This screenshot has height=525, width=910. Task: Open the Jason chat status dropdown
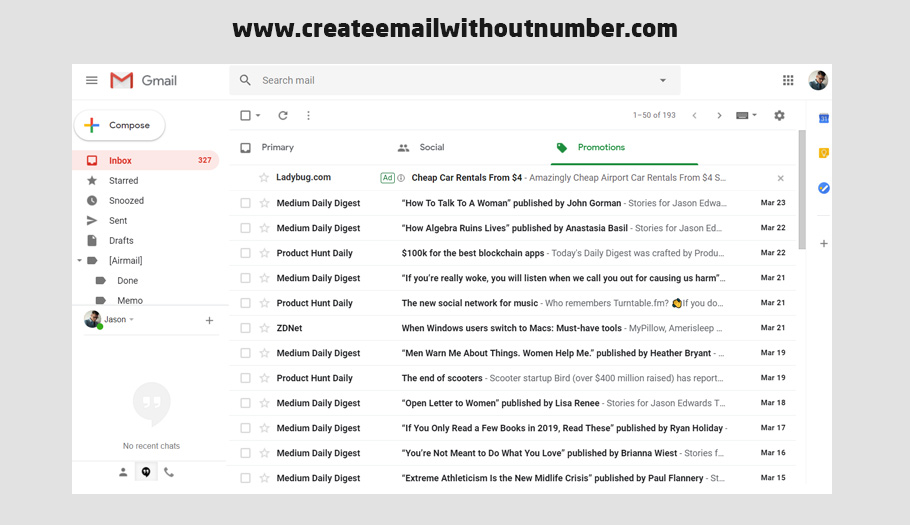(x=132, y=320)
